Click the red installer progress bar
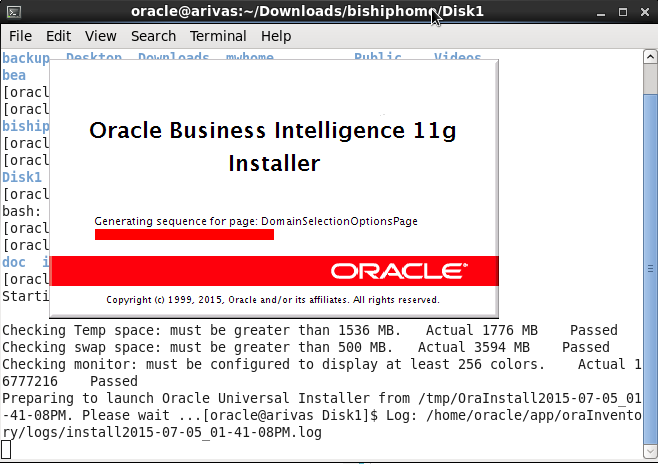This screenshot has height=464, width=658. (x=184, y=235)
